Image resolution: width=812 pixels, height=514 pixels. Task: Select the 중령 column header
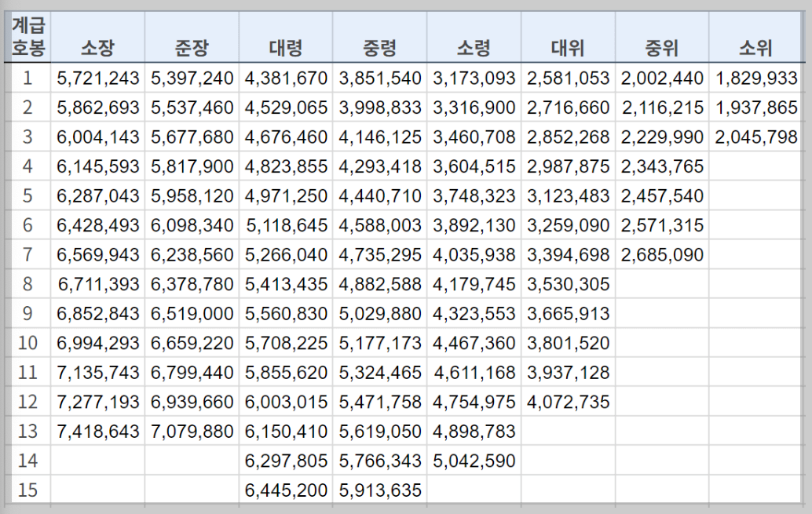(378, 36)
